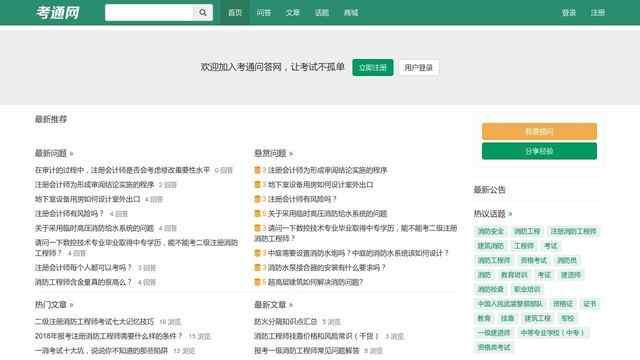Open the 话题 nav tab
640x360 pixels.
pos(322,13)
